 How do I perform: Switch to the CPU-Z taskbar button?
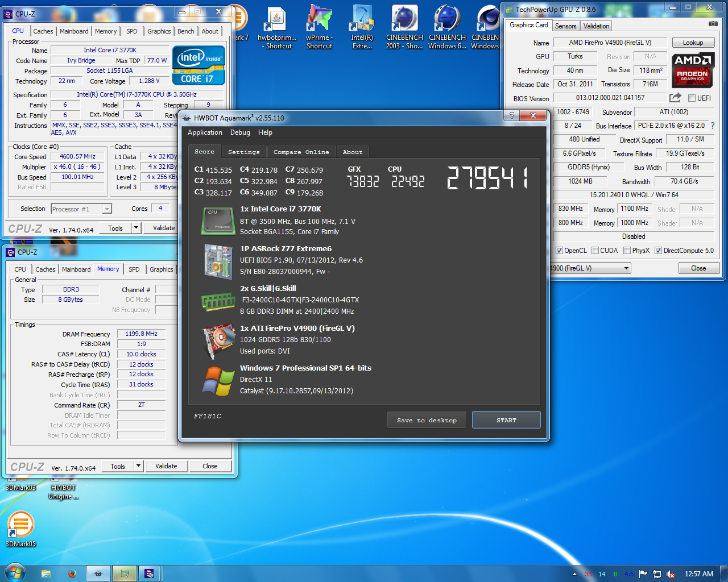[x=150, y=573]
